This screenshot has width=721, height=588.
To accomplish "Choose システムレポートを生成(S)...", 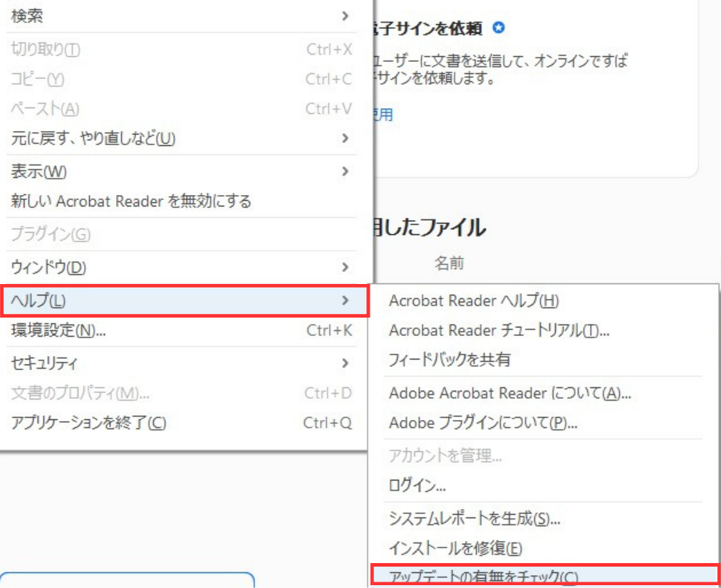I will (x=474, y=519).
